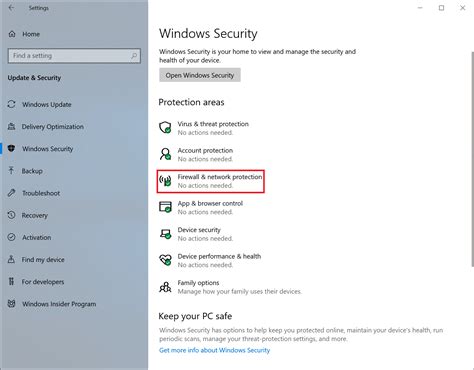The height and width of the screenshot is (370, 474).
Task: Click the Recovery clock icon
Action: (x=12, y=215)
